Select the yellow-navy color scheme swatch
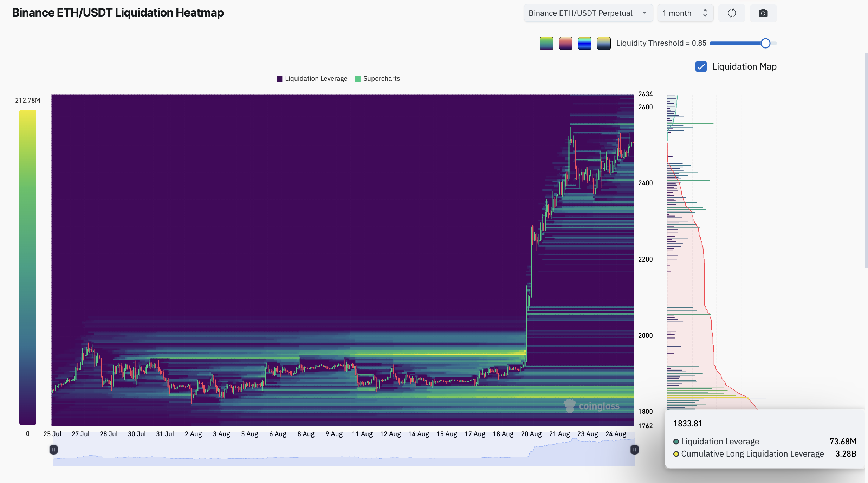The height and width of the screenshot is (483, 868). (x=604, y=43)
